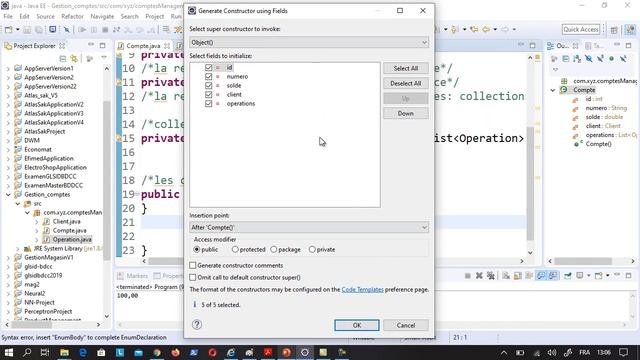
Task: Select the Economat project
Action: (38, 149)
